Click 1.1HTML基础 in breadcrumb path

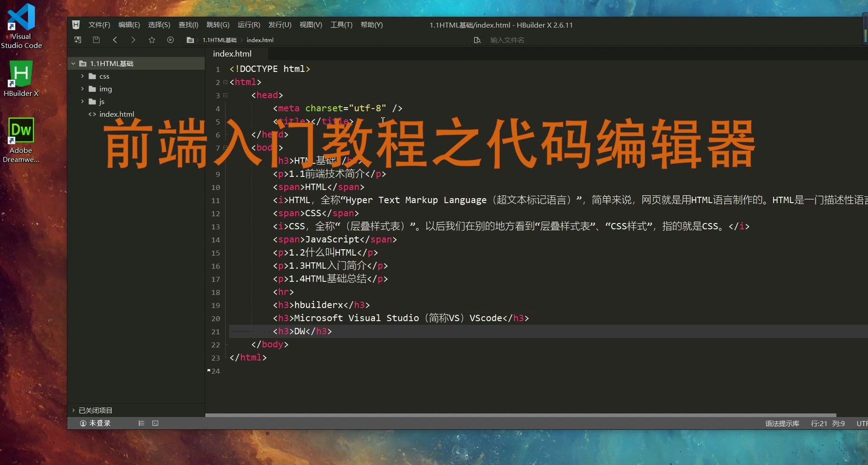[x=219, y=40]
